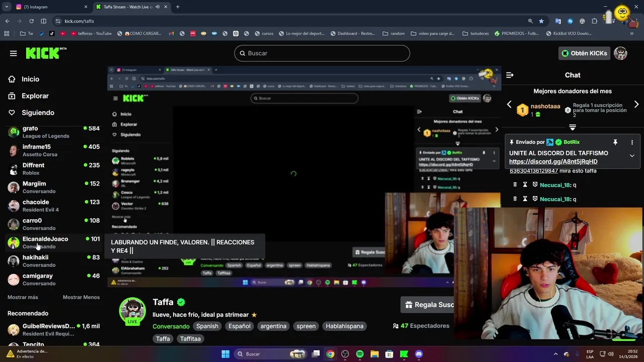
Task: Open the browser zoom indicator
Action: point(530,21)
